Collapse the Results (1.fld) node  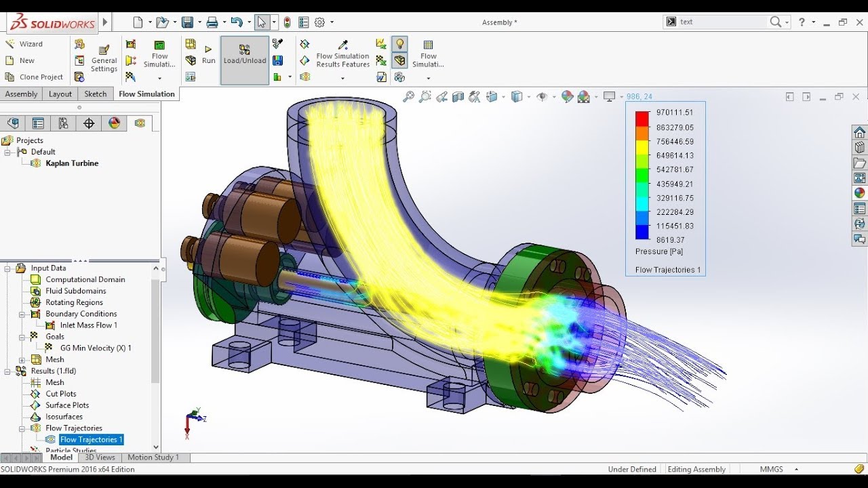pyautogui.click(x=8, y=371)
